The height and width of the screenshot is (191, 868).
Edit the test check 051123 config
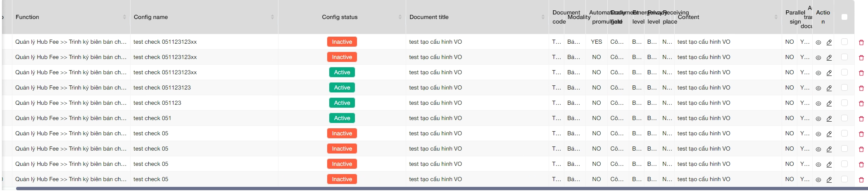coord(829,103)
